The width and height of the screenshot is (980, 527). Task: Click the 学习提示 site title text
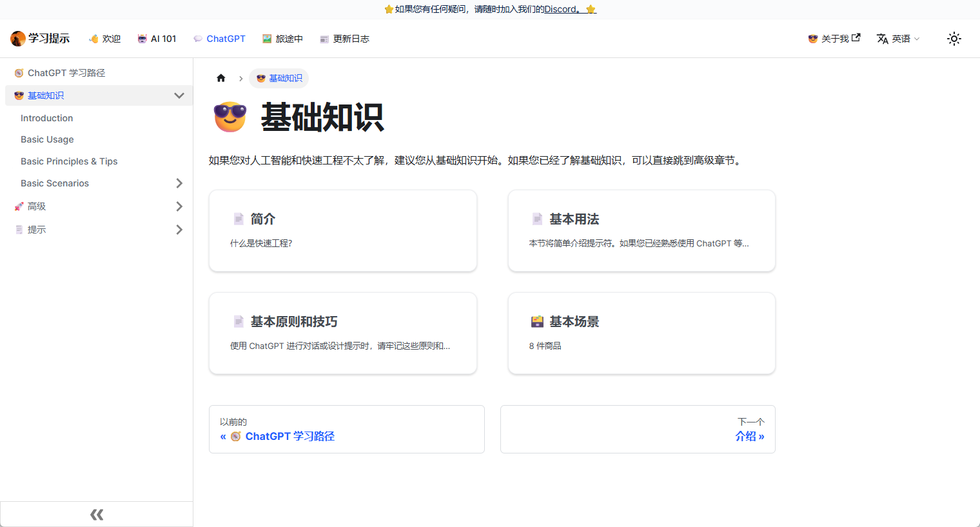(x=49, y=39)
